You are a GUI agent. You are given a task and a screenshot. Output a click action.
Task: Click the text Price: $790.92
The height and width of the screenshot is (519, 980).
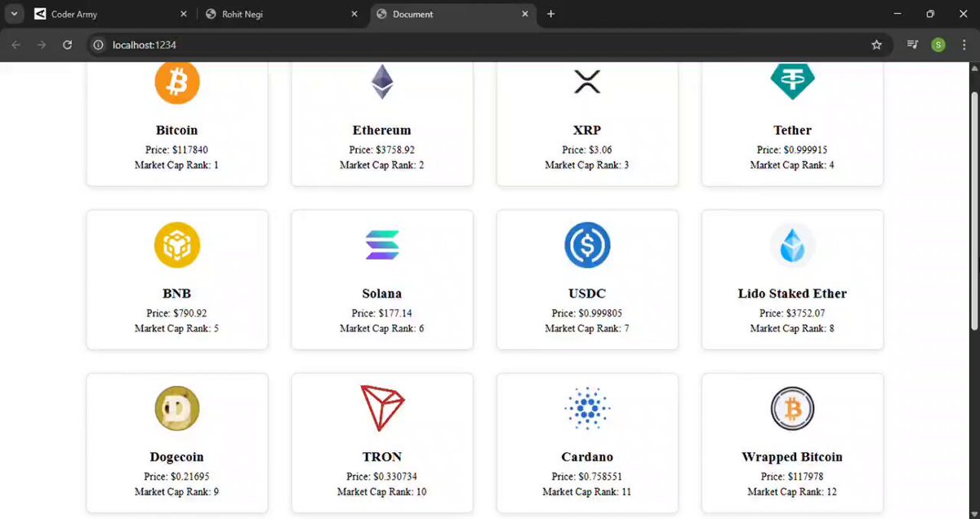pyautogui.click(x=177, y=313)
